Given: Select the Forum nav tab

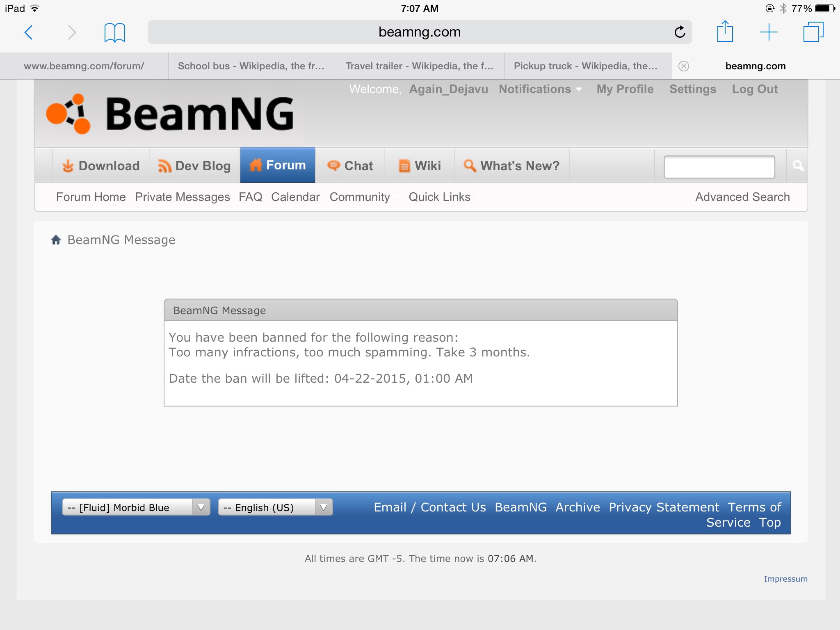Looking at the screenshot, I should (278, 165).
